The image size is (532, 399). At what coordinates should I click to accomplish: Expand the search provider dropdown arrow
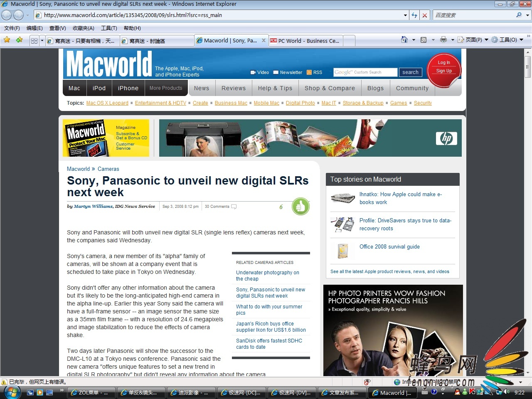pyautogui.click(x=527, y=15)
